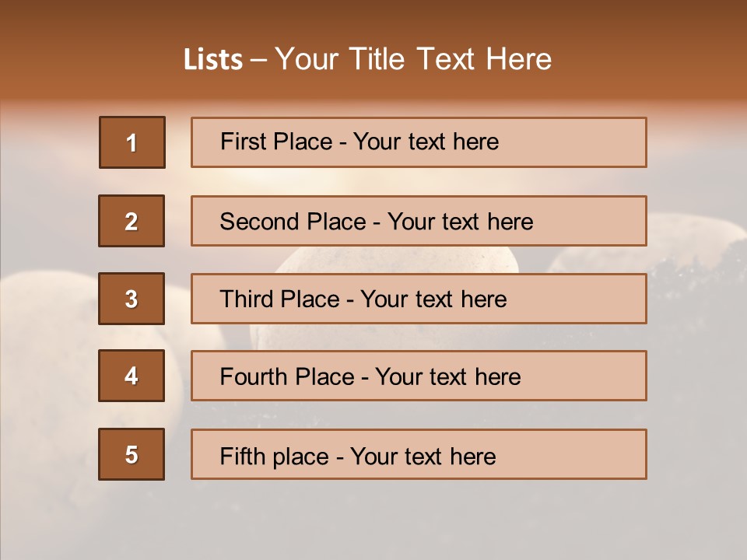Select the number 2 box
Image resolution: width=747 pixels, height=560 pixels.
pyautogui.click(x=132, y=221)
